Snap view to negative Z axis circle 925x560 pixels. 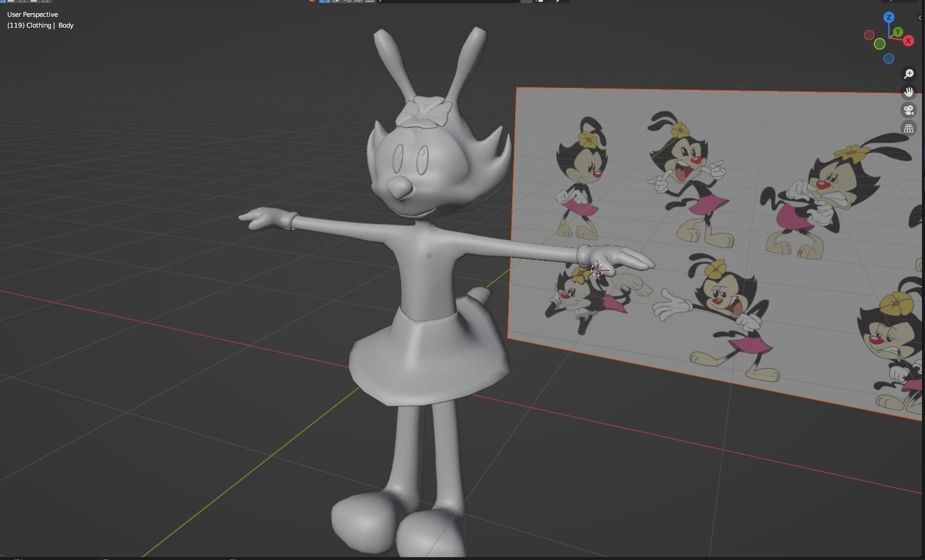[x=889, y=58]
